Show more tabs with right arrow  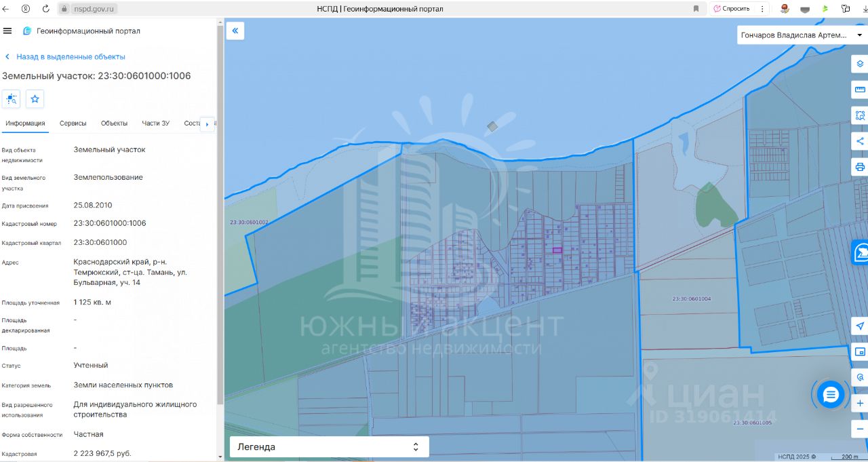[x=207, y=124]
